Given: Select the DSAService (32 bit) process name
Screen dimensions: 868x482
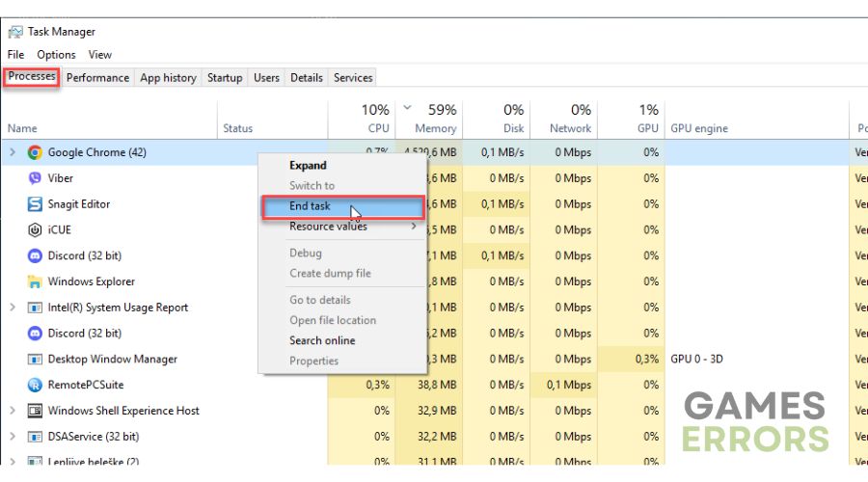Looking at the screenshot, I should (94, 437).
